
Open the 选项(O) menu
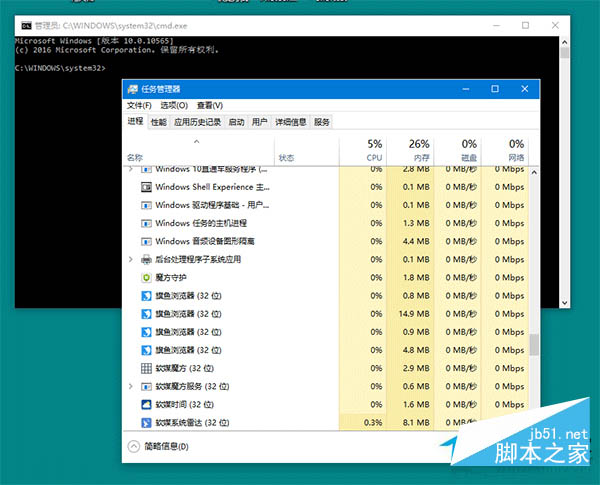point(174,105)
